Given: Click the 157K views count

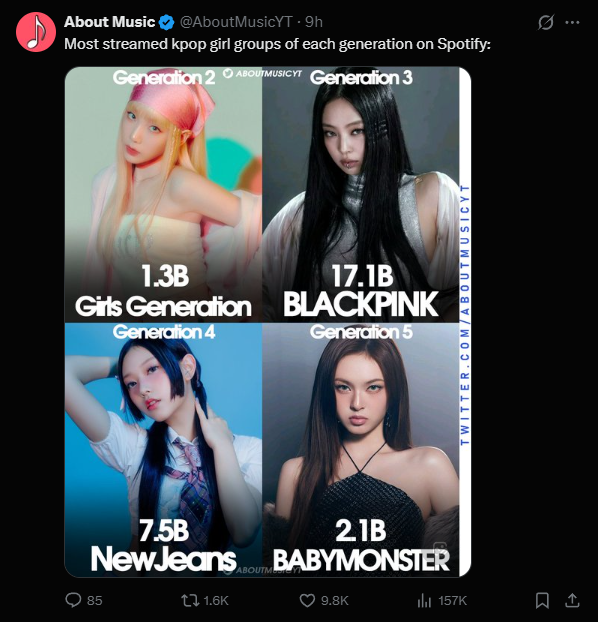Looking at the screenshot, I should (x=453, y=601).
